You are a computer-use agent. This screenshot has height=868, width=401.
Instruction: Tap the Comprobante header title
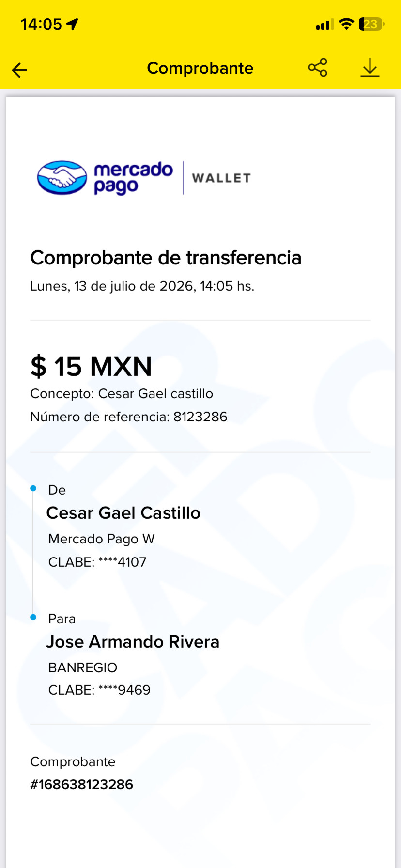[200, 68]
